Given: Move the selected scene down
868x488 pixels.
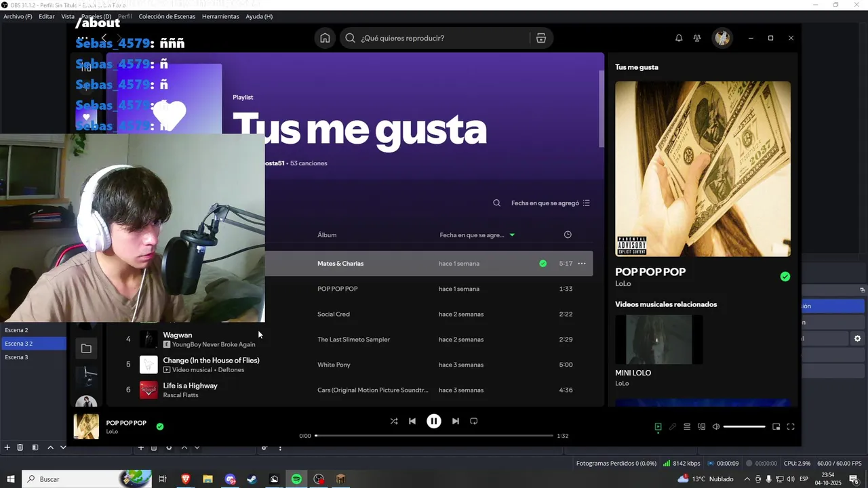Looking at the screenshot, I should pos(63,447).
